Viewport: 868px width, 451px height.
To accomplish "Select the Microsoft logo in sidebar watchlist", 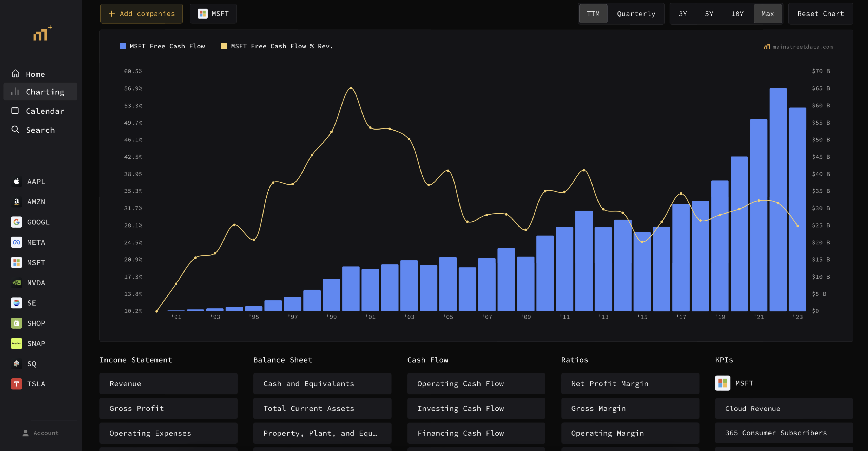I will (x=16, y=262).
